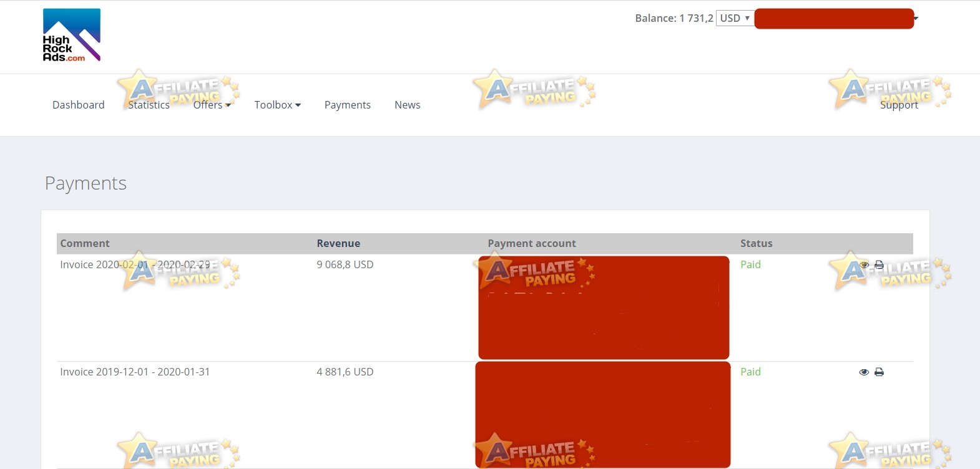Open the Payments nav item

[x=348, y=105]
